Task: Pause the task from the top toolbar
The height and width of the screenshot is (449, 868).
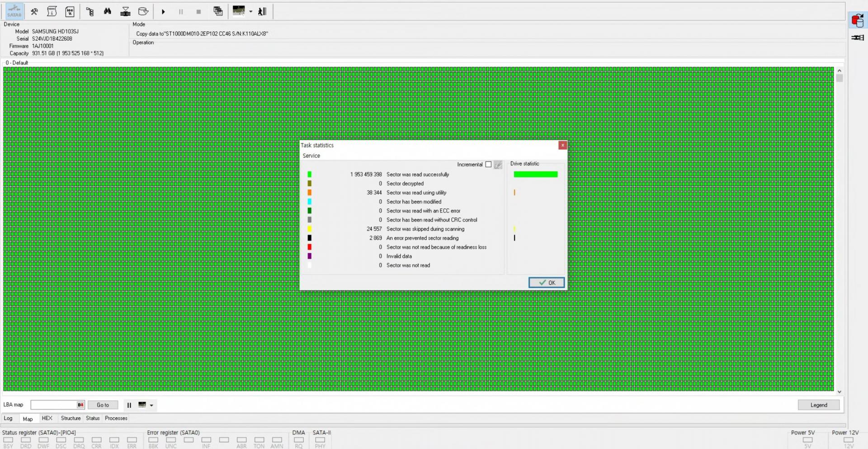Action: (x=181, y=12)
